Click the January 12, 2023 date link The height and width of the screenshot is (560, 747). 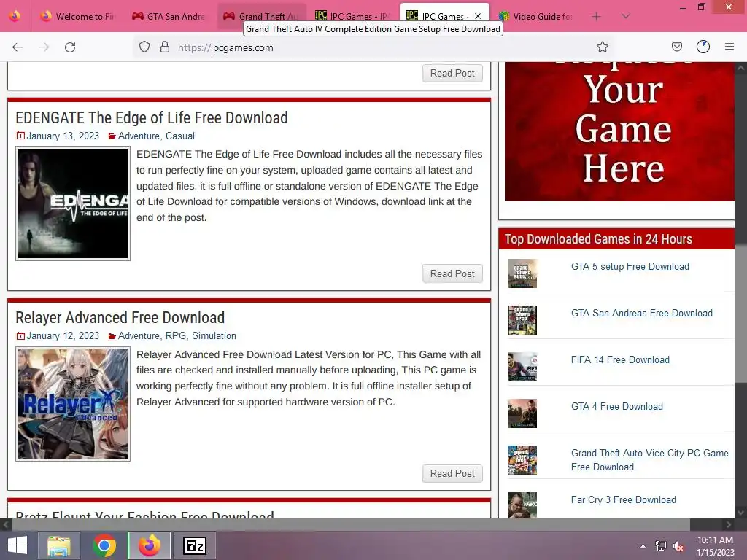pyautogui.click(x=63, y=335)
